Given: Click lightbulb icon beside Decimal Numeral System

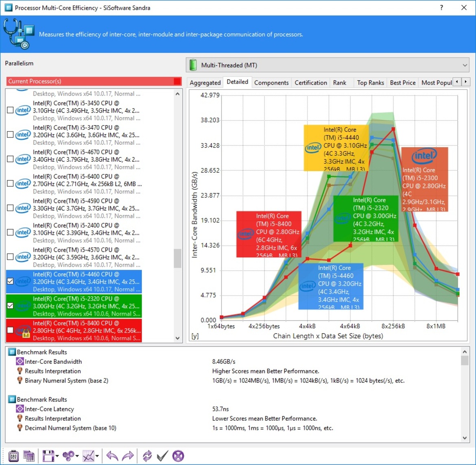Looking at the screenshot, I should (20, 428).
